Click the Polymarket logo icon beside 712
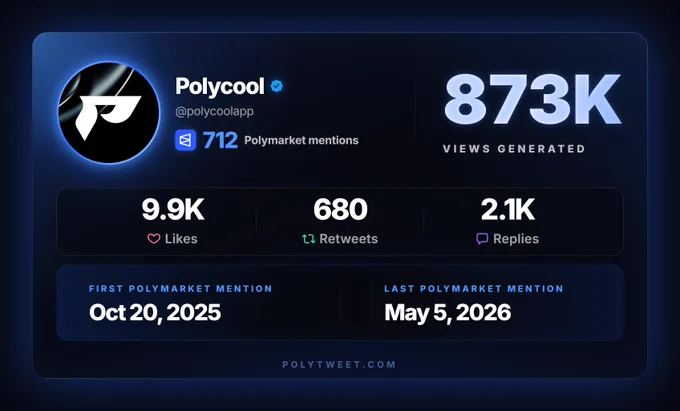This screenshot has height=411, width=680. [186, 140]
